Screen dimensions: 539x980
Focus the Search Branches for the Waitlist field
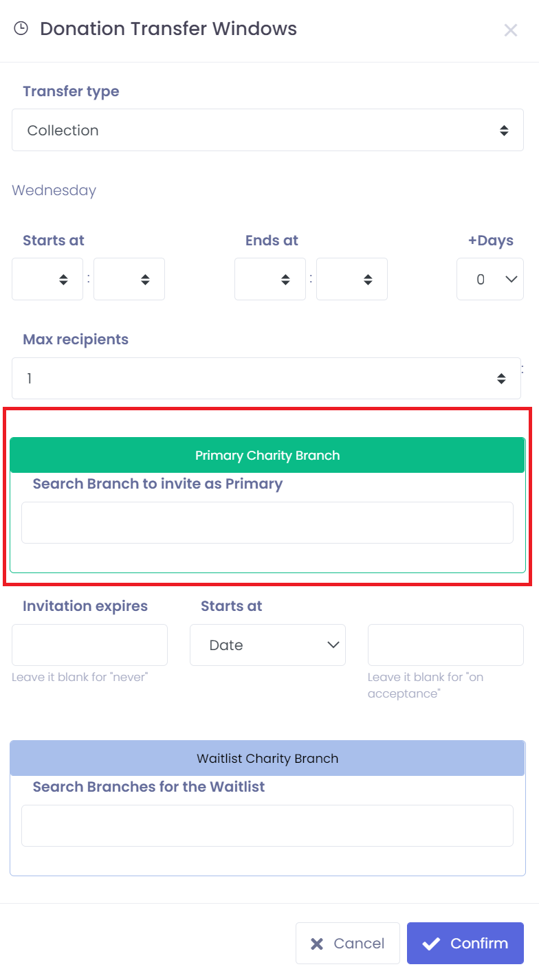pyautogui.click(x=267, y=825)
